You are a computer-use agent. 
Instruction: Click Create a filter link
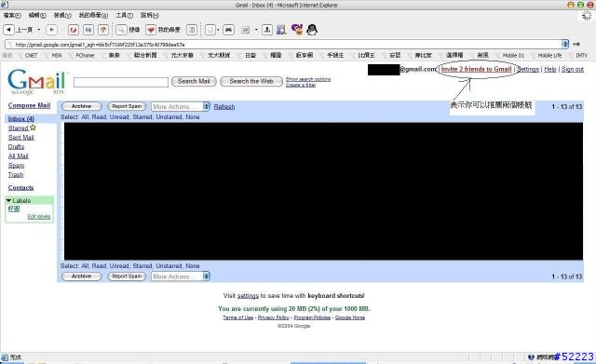[x=301, y=85]
